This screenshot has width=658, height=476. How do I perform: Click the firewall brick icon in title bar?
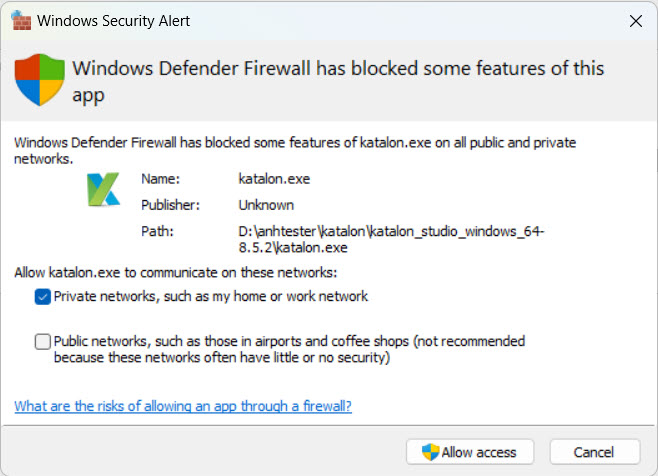pyautogui.click(x=21, y=21)
